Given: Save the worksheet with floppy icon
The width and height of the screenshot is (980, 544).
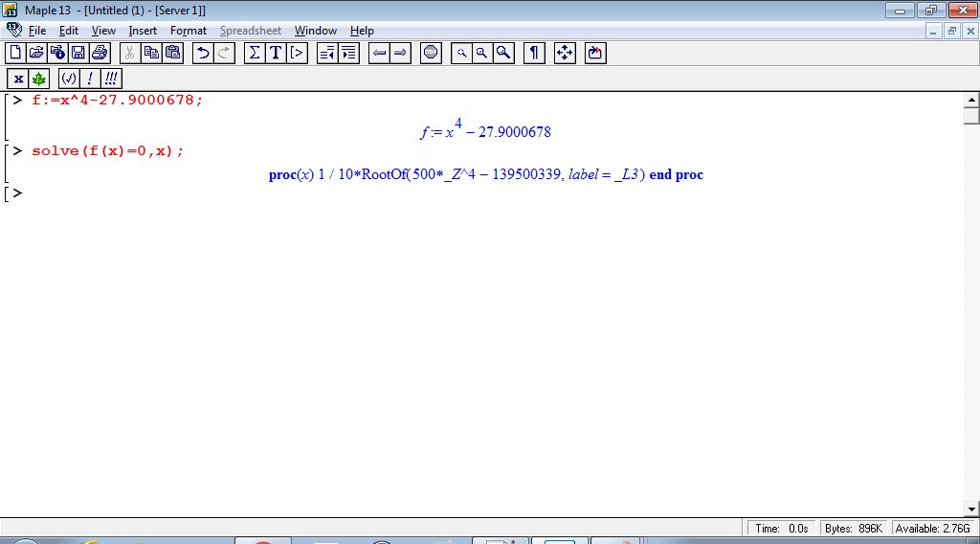Looking at the screenshot, I should (x=78, y=53).
